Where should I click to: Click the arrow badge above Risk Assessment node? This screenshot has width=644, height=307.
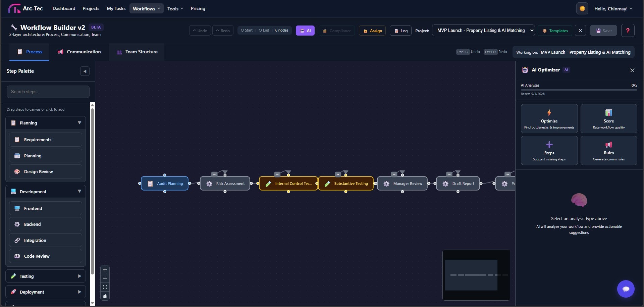coord(214,174)
